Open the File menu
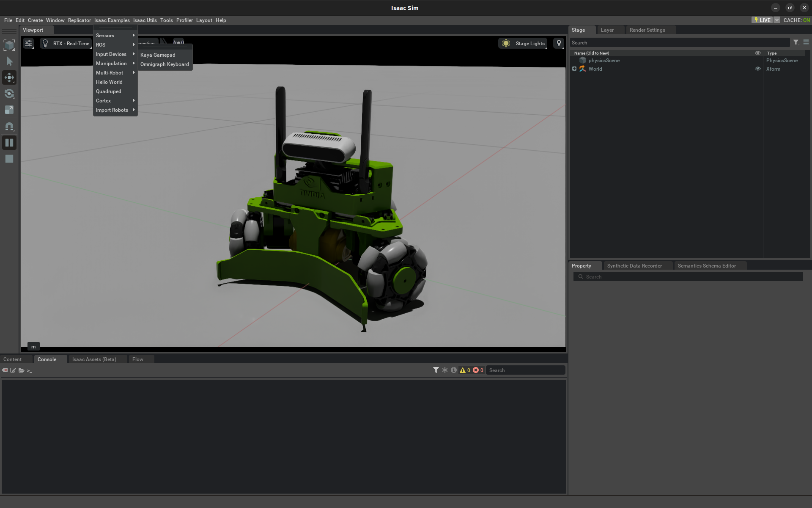This screenshot has width=812, height=508. tap(8, 20)
